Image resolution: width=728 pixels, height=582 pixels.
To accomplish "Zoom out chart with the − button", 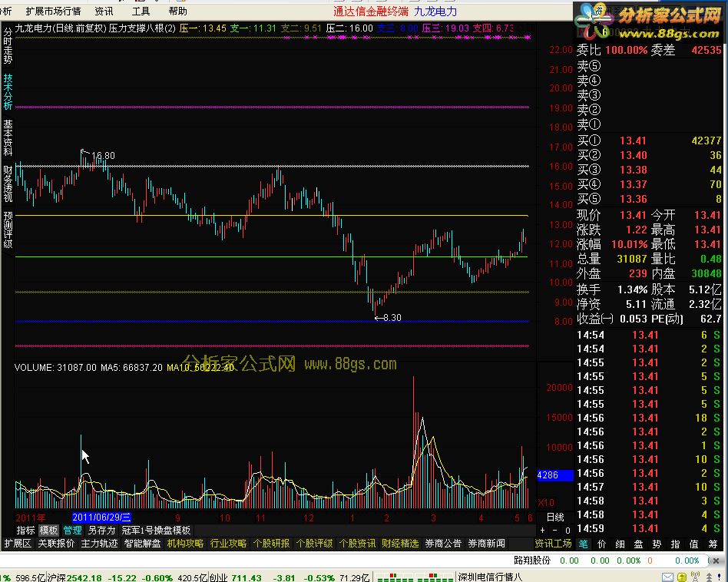I will (x=554, y=530).
